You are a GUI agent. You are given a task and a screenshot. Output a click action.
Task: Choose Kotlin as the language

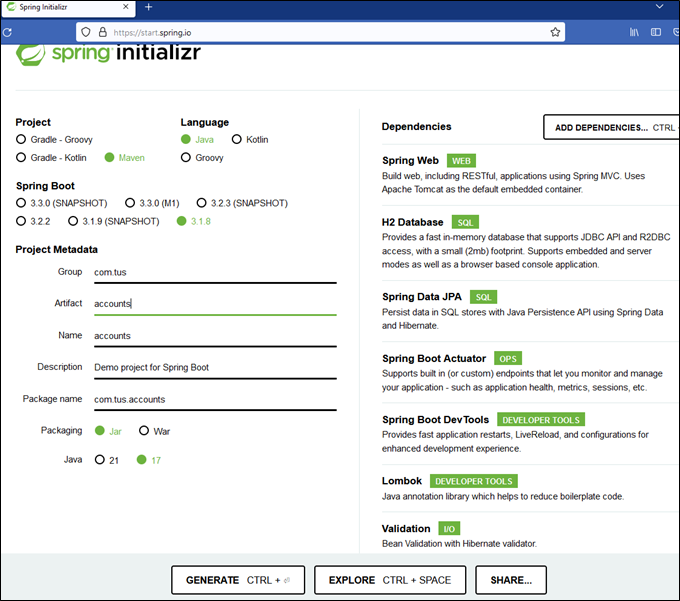click(236, 140)
